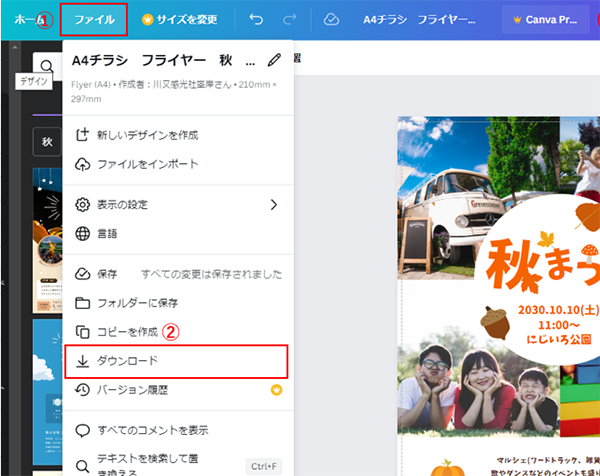Click the 秋 filter chip
600x476 pixels.
pyautogui.click(x=47, y=142)
